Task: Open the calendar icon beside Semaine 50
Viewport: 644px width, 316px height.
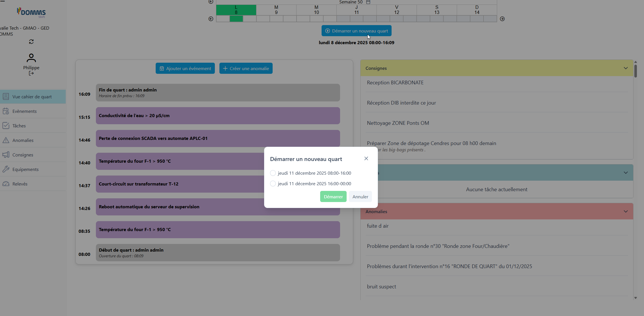Action: (x=368, y=2)
